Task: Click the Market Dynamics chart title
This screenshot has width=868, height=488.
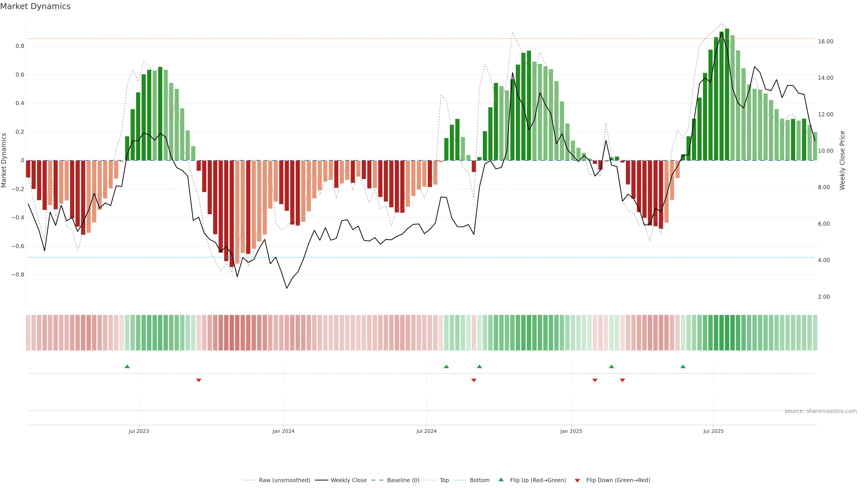Action: click(35, 6)
